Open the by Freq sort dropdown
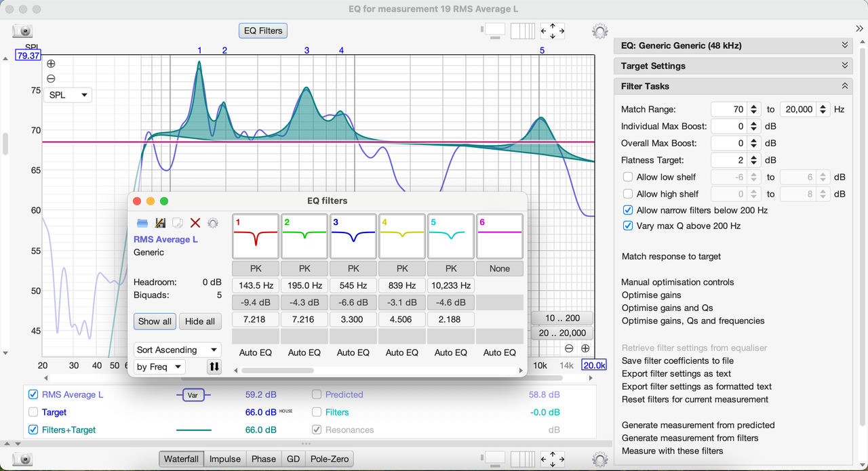868x471 pixels. (159, 367)
